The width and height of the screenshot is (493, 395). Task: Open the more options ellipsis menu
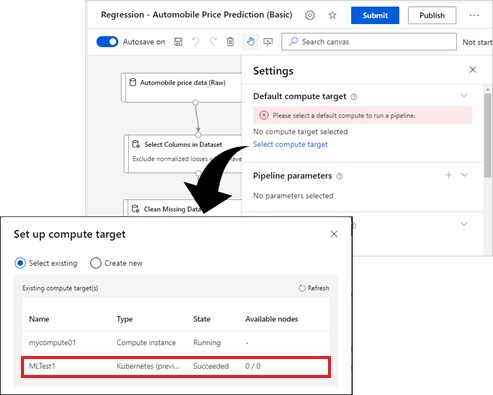(x=474, y=15)
